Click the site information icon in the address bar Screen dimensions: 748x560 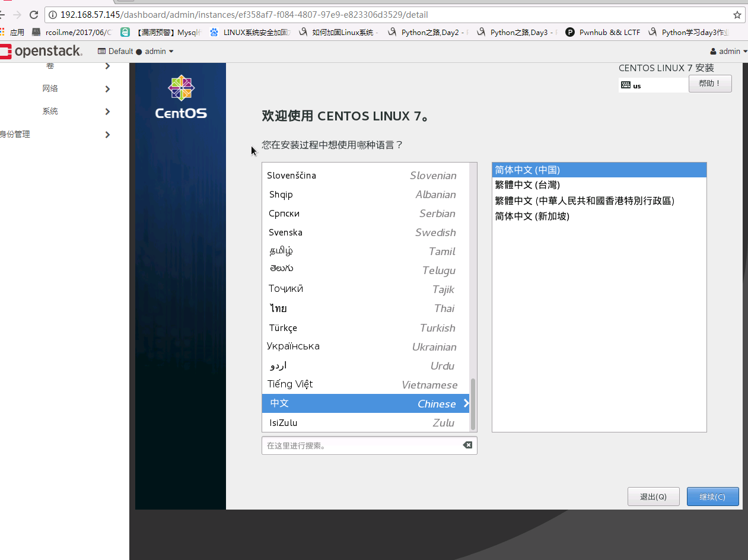coord(53,15)
